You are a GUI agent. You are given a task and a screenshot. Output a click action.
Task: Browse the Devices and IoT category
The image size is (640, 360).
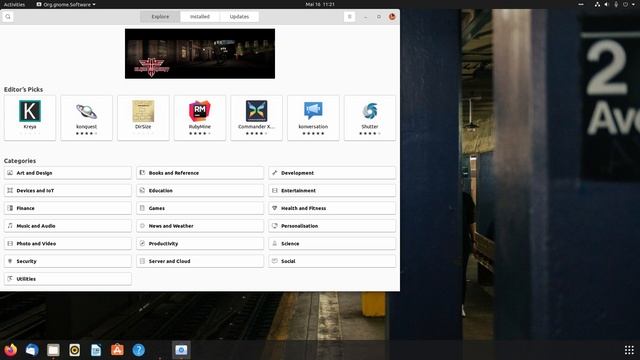pyautogui.click(x=68, y=191)
